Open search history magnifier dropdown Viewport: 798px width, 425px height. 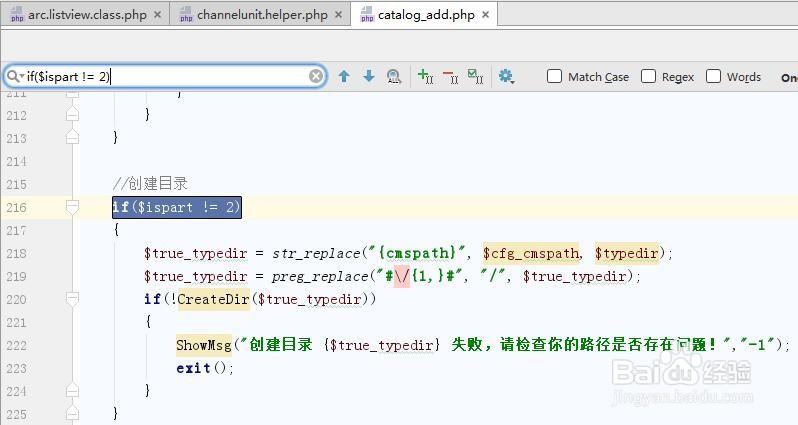click(15, 76)
